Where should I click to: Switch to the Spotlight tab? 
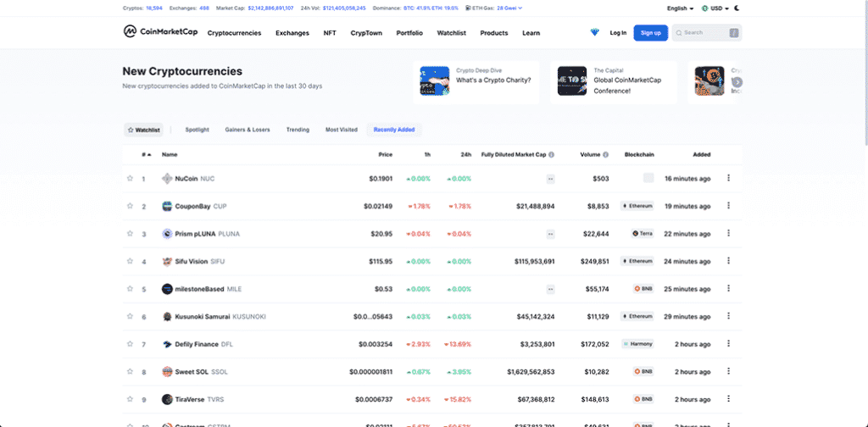[x=197, y=130]
